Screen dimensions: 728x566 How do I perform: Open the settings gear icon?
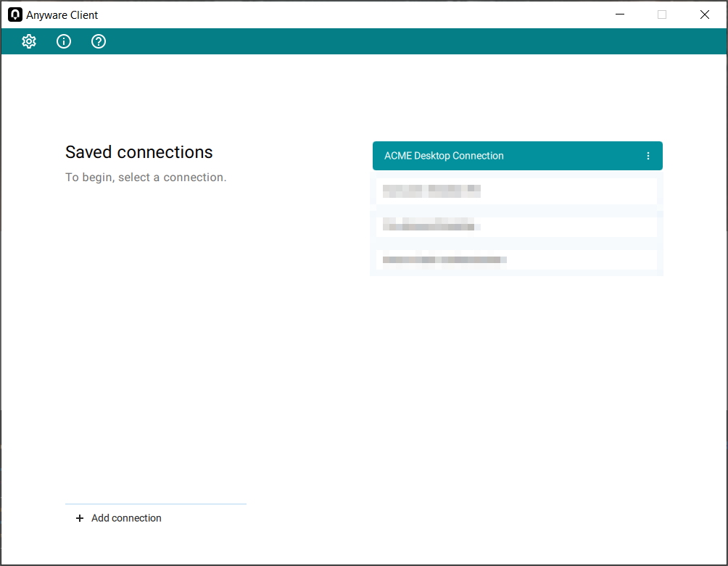[29, 41]
